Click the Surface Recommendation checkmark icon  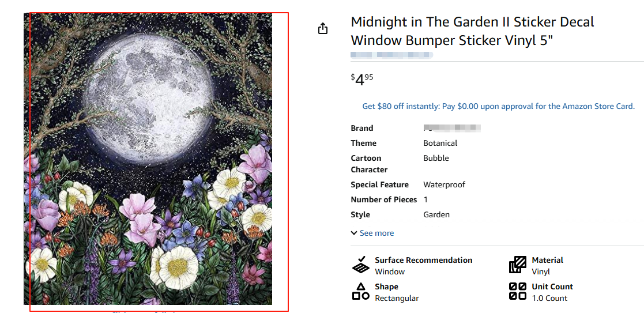coord(361,266)
